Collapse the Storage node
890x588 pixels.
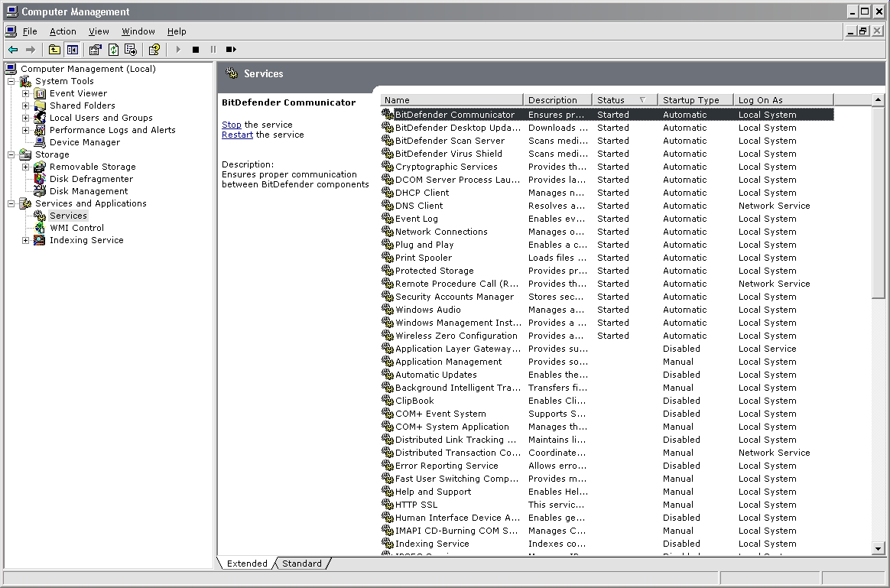coord(11,154)
